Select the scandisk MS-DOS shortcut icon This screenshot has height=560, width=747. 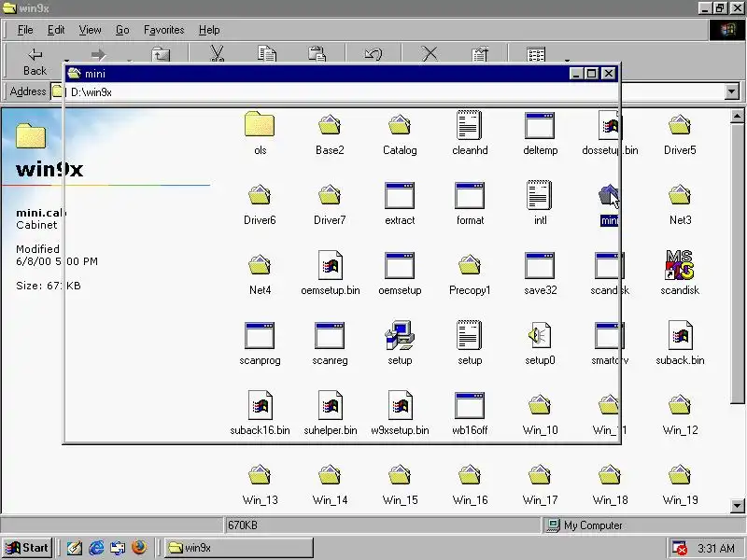pyautogui.click(x=680, y=273)
